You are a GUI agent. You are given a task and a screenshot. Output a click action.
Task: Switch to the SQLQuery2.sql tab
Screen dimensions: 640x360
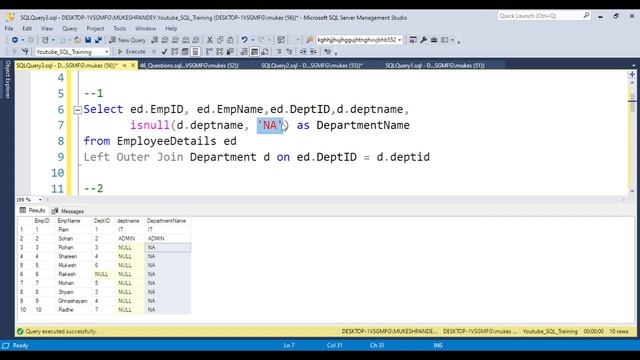click(312, 65)
